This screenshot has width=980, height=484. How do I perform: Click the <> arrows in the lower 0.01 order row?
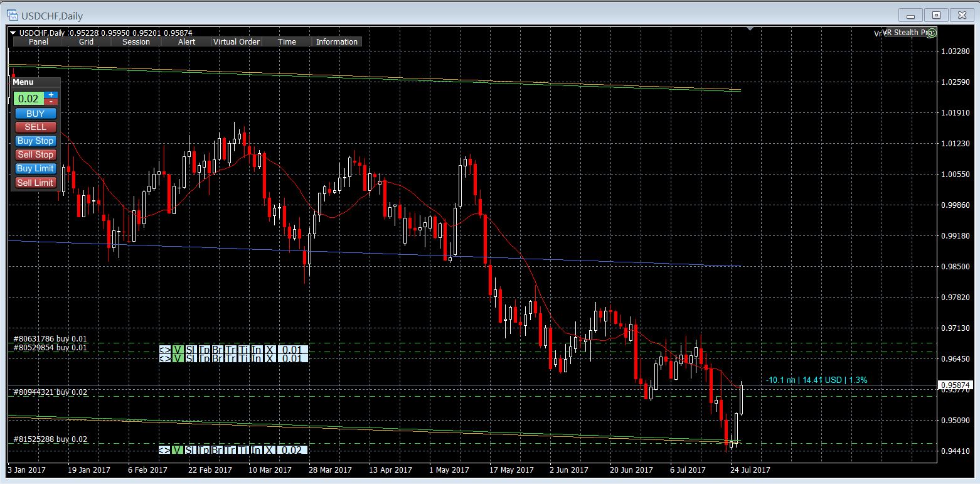click(x=164, y=358)
